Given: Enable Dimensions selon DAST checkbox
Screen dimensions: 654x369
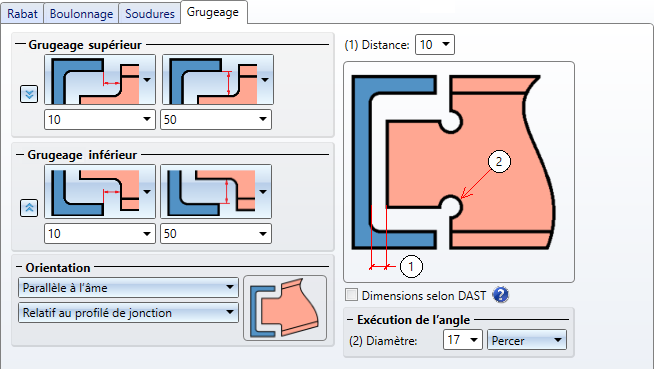Looking at the screenshot, I should pos(352,295).
